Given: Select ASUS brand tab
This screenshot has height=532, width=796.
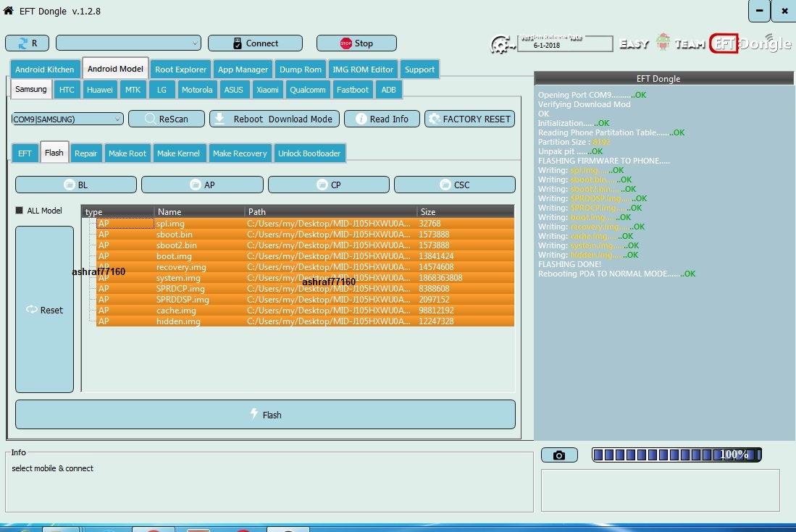Looking at the screenshot, I should 233,90.
